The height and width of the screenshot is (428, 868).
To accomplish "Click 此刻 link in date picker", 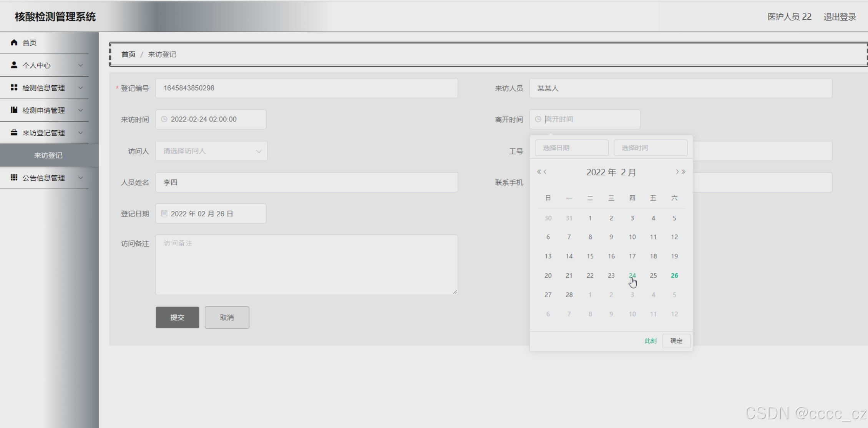I will click(650, 341).
